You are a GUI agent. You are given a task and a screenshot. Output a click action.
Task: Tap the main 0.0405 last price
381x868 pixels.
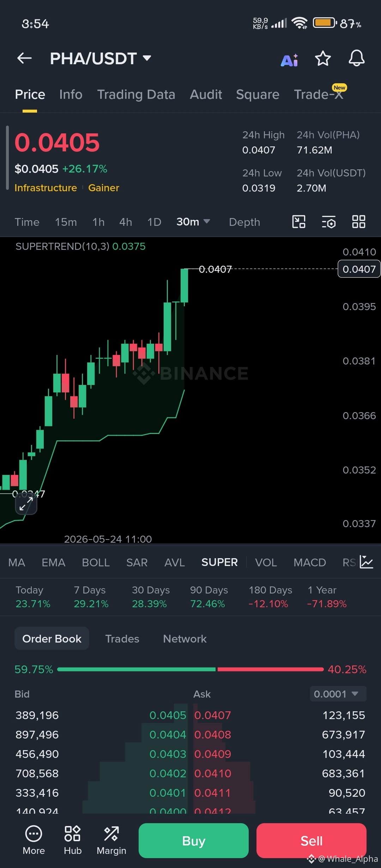(57, 143)
